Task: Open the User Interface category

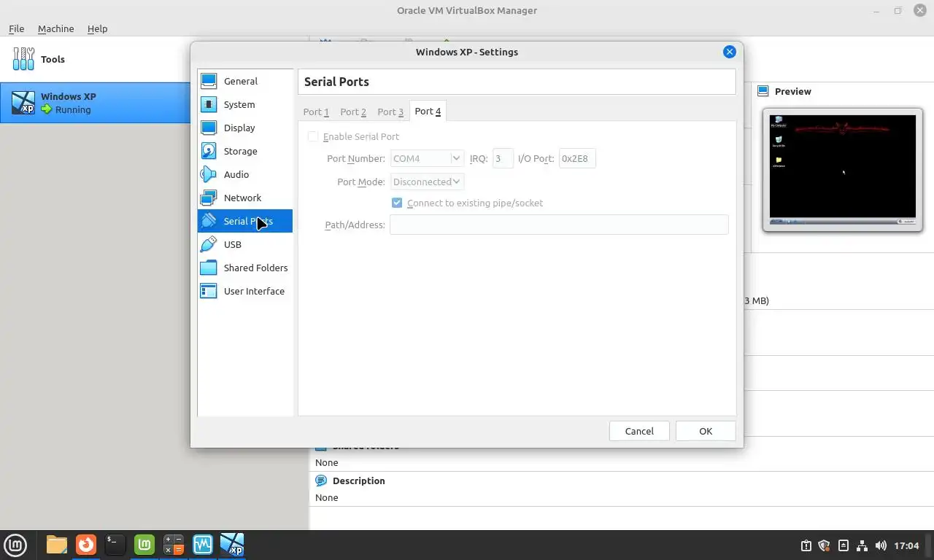Action: click(x=244, y=291)
